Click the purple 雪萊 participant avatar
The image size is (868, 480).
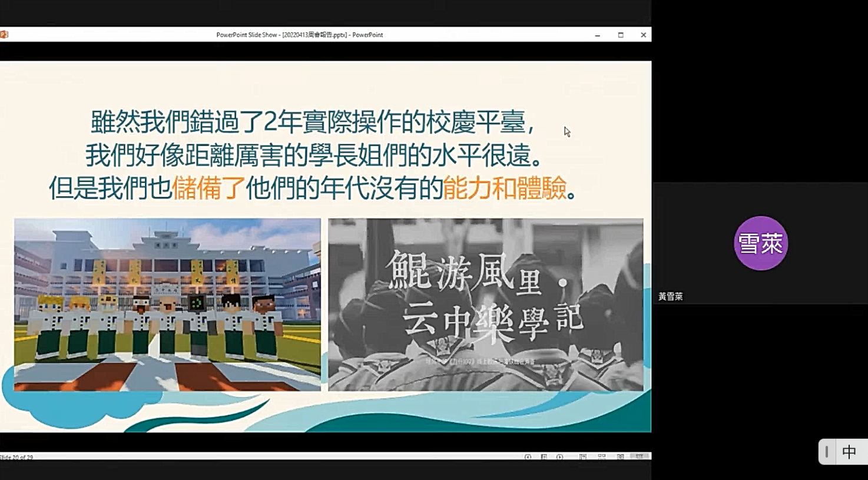pos(760,243)
